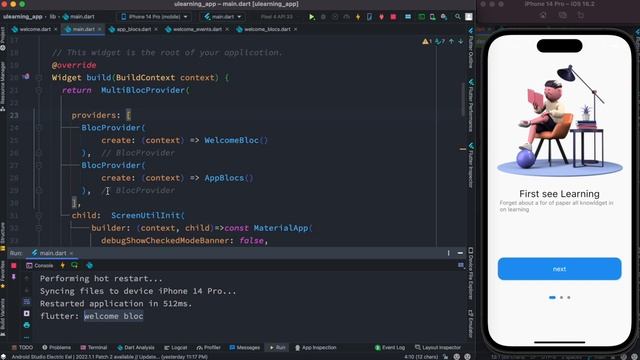Click the Android Studio update available status message
Screen dimensions: 640x360
tap(109, 357)
